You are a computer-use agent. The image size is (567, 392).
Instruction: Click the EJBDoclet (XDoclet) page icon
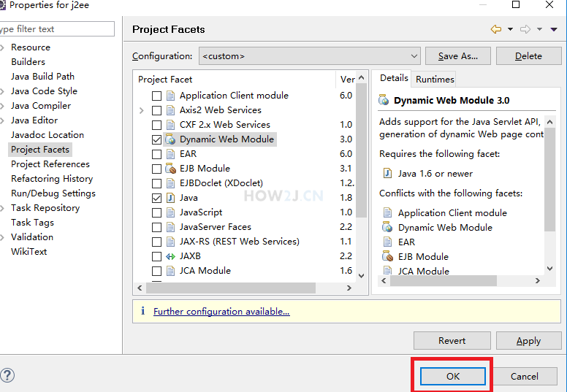click(170, 183)
